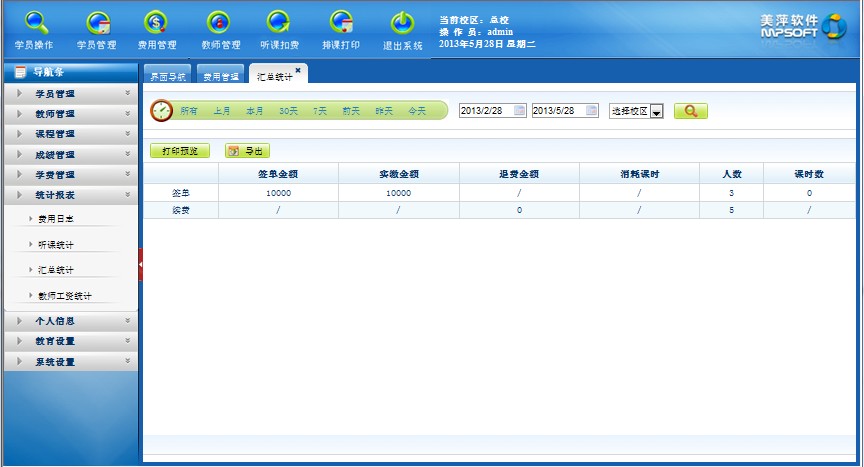Click the 排课打印 toolbar icon

click(341, 23)
